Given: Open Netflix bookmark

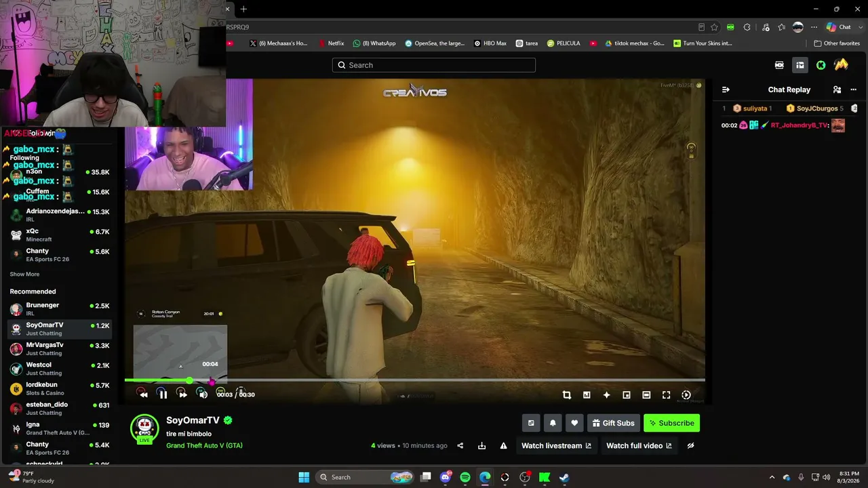Looking at the screenshot, I should [331, 43].
